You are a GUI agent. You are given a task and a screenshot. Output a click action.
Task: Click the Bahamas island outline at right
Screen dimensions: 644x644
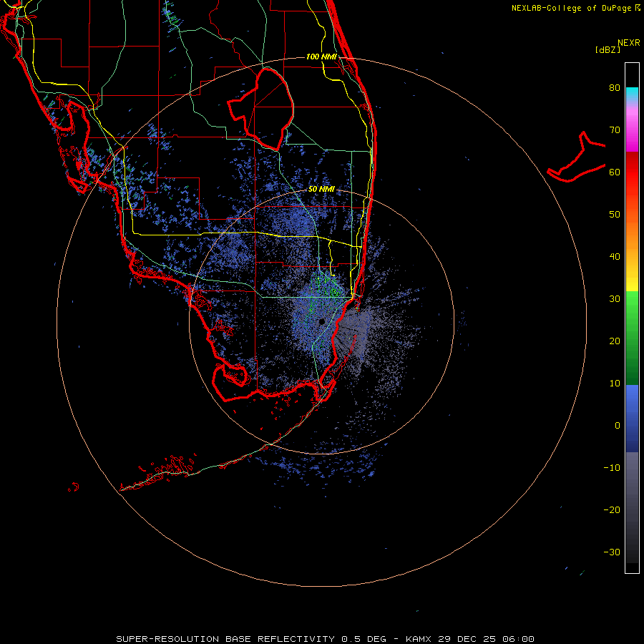click(576, 158)
